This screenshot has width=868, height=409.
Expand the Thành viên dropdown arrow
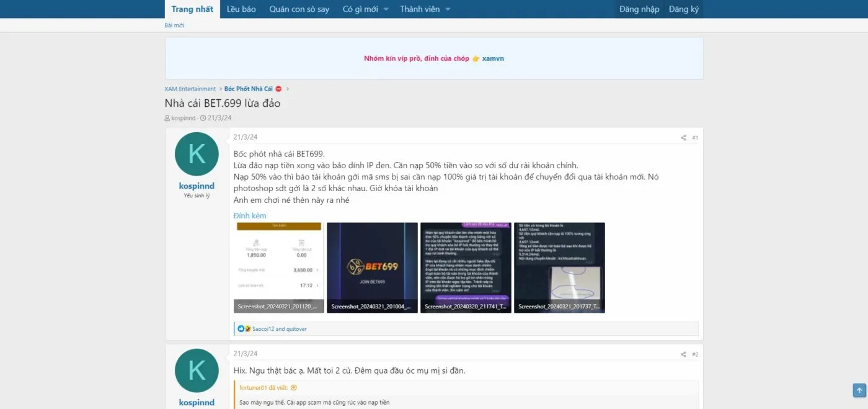(x=448, y=9)
